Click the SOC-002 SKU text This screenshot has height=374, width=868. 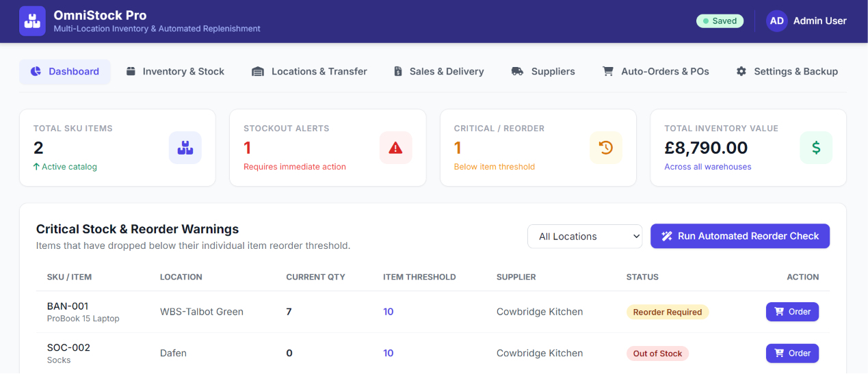click(68, 347)
